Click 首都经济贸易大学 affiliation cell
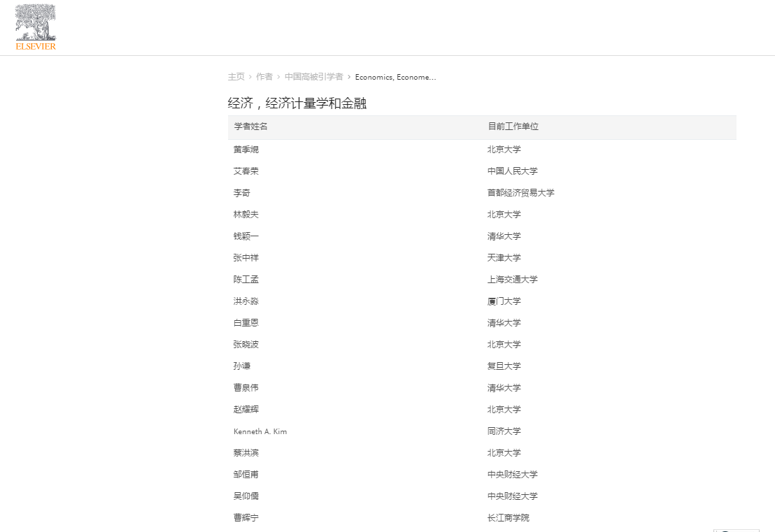This screenshot has height=532, width=775. [521, 193]
